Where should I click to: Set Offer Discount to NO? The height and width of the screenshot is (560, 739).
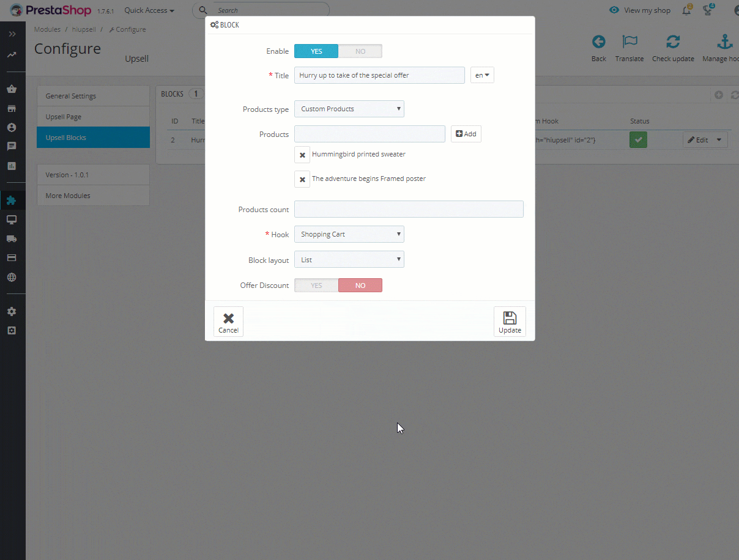(360, 286)
